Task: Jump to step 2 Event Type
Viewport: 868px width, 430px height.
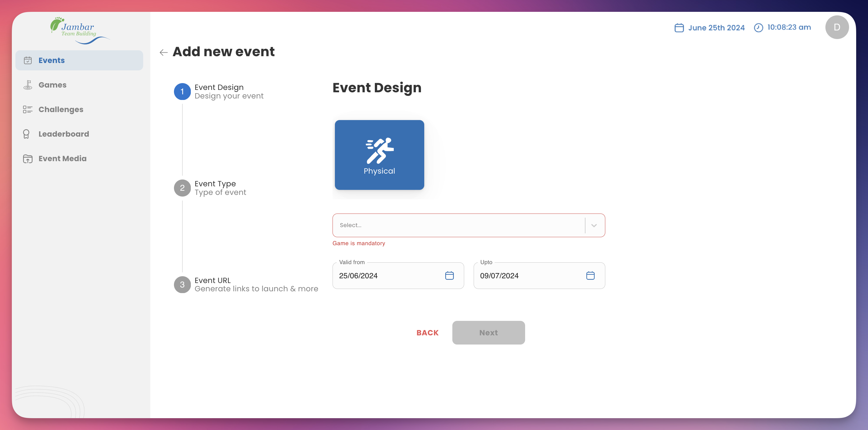Action: point(182,188)
